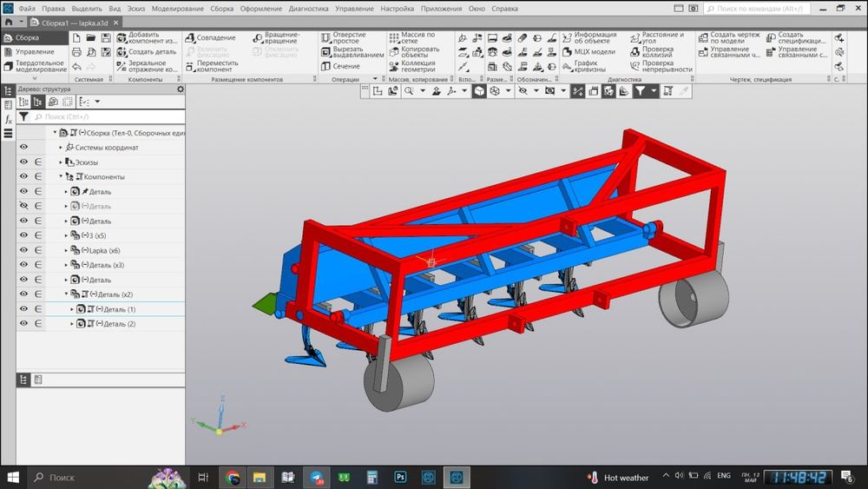This screenshot has height=489, width=868.
Task: Click the Undo arrow icon
Action: (76, 67)
